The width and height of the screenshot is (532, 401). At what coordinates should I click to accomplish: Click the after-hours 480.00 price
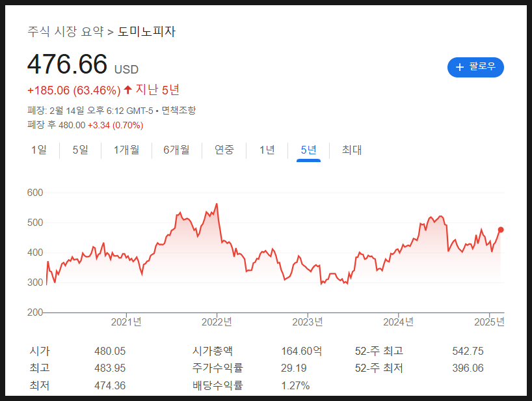(72, 125)
